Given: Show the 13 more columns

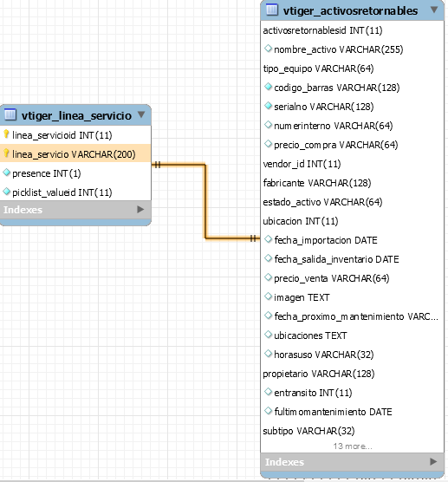Looking at the screenshot, I should tap(353, 446).
